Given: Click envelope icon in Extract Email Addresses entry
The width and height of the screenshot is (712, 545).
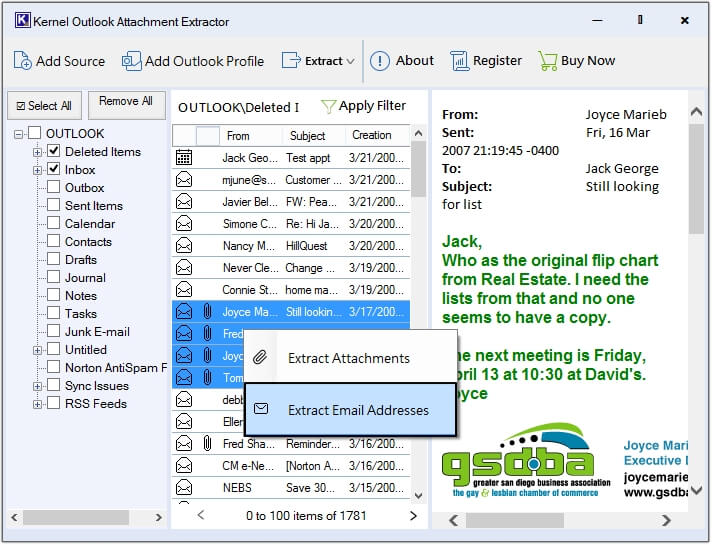Looking at the screenshot, I should click(x=261, y=409).
